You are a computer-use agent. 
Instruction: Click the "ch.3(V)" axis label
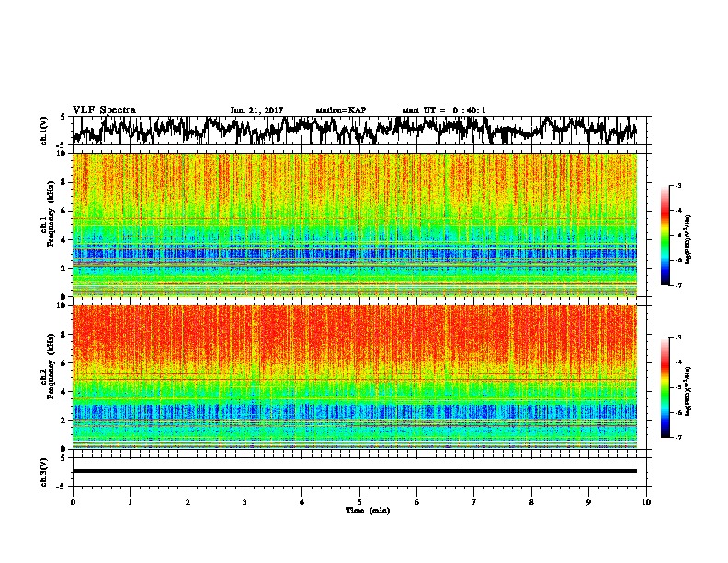coord(44,473)
